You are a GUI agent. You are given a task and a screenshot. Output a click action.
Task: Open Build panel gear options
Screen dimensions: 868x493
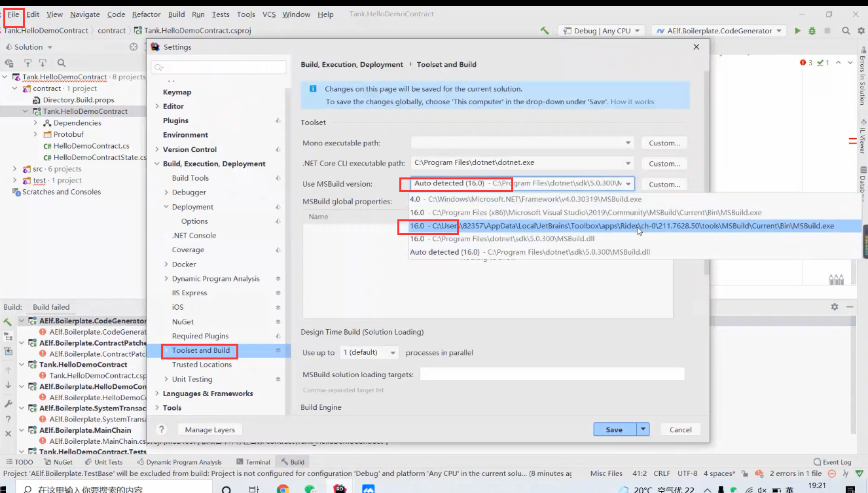[x=835, y=306]
